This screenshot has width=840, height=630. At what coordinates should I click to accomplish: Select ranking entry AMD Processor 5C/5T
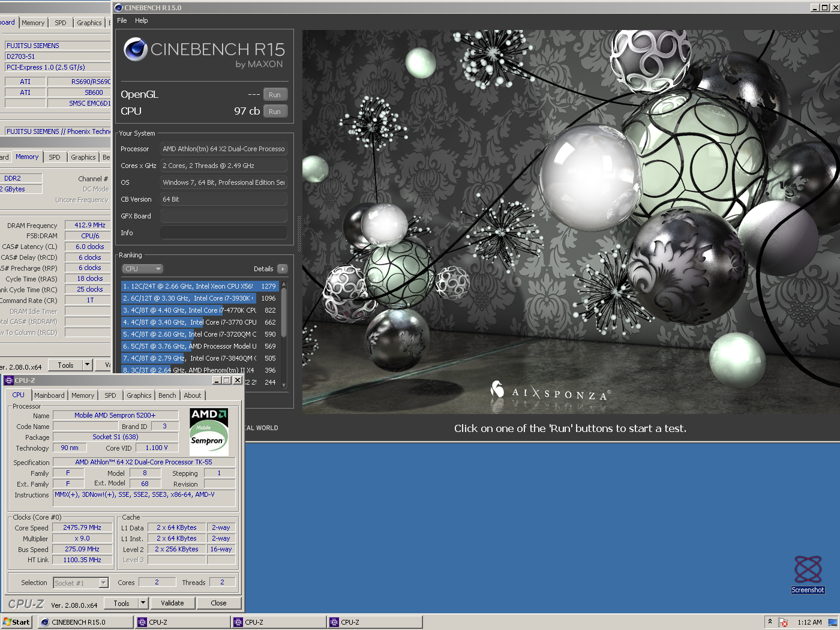[200, 346]
